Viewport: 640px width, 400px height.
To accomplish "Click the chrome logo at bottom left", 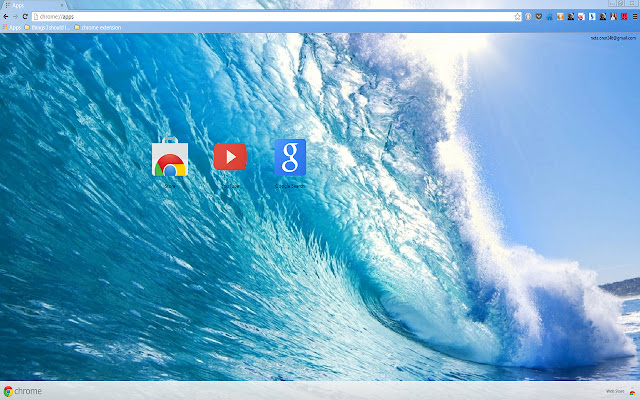I will (22, 391).
